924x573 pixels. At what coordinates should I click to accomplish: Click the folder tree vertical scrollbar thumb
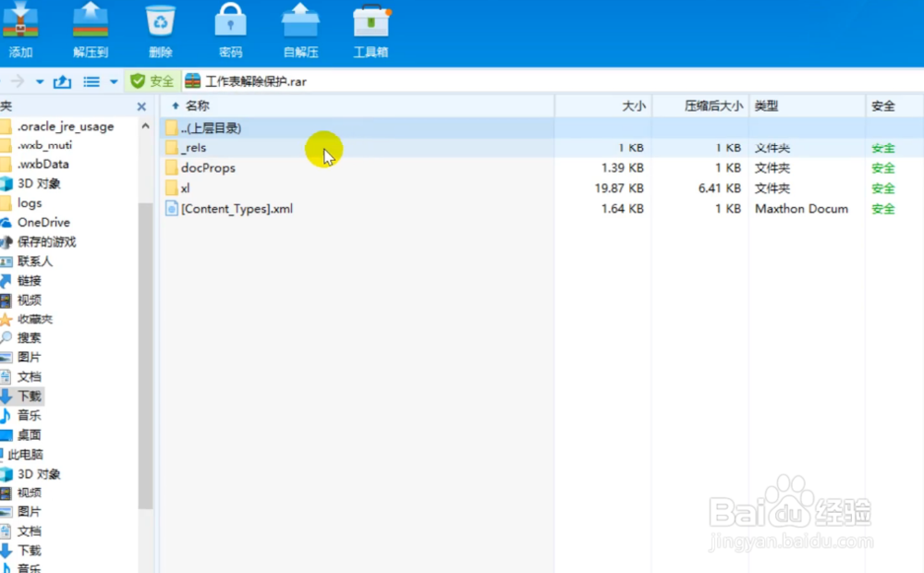click(146, 356)
